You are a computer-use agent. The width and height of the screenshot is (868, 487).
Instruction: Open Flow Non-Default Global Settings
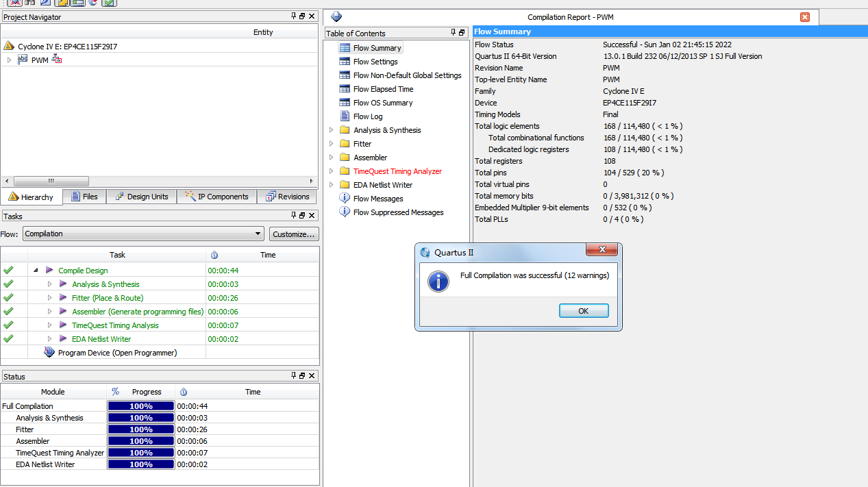(x=407, y=75)
